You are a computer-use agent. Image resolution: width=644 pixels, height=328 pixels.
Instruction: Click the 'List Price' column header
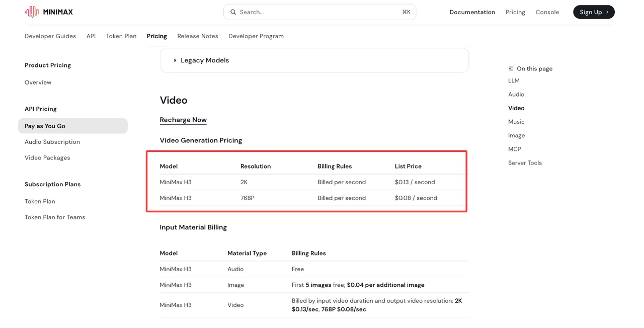(408, 166)
